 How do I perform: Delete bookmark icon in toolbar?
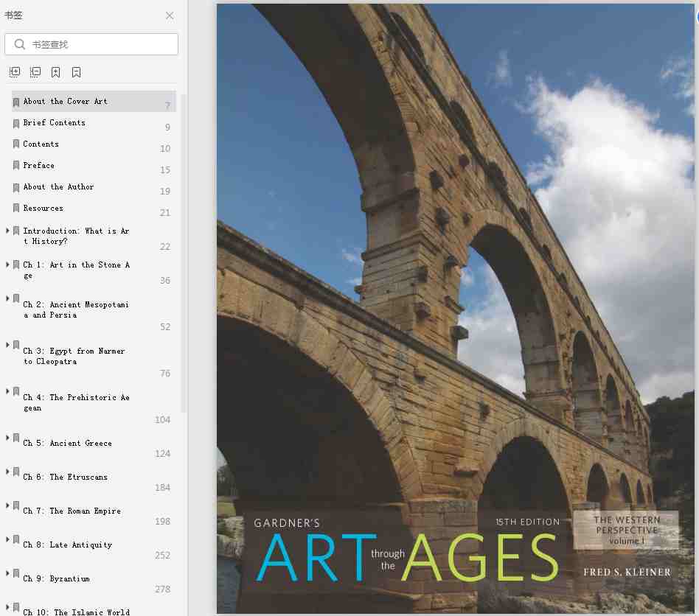[x=76, y=72]
